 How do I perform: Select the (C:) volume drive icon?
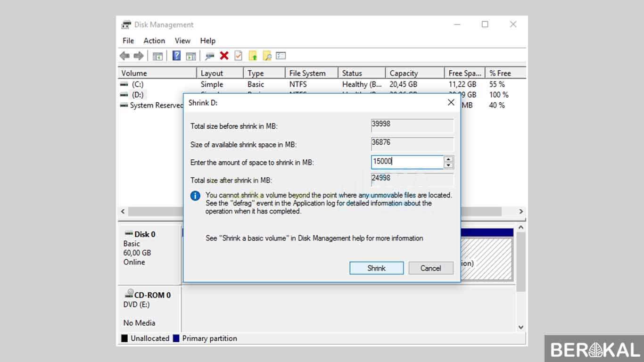point(124,84)
